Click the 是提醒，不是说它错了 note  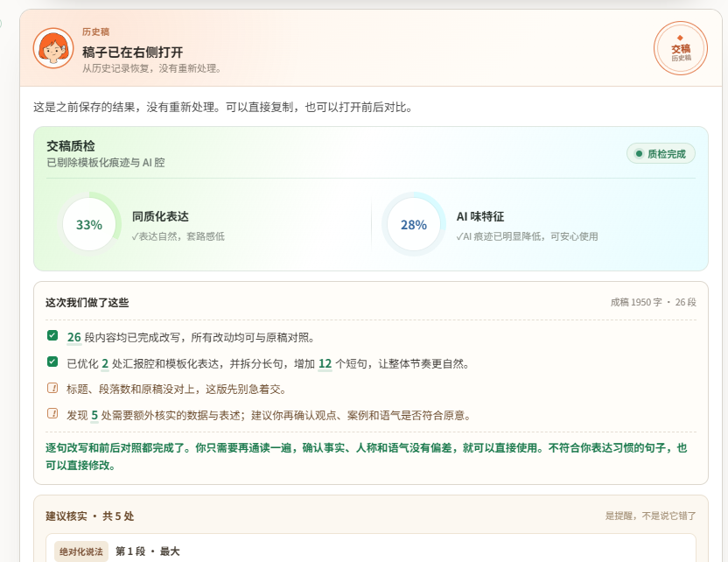[650, 516]
